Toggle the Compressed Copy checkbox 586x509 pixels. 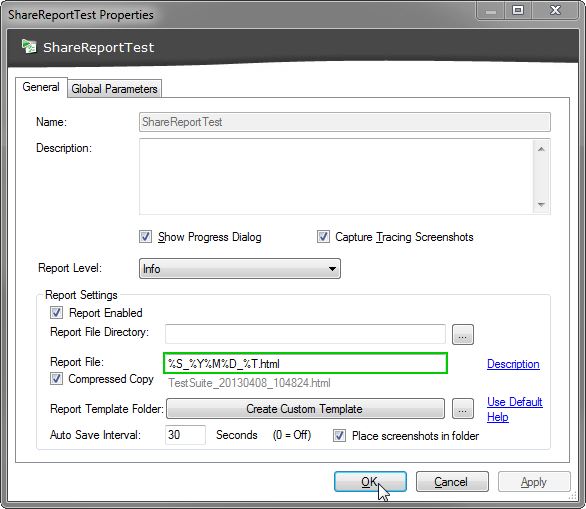tap(56, 379)
